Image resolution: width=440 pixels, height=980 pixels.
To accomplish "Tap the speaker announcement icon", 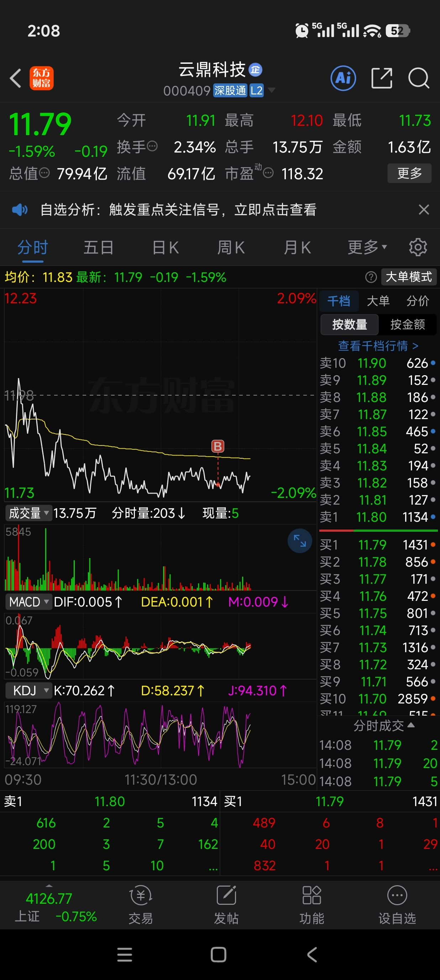I will (20, 210).
